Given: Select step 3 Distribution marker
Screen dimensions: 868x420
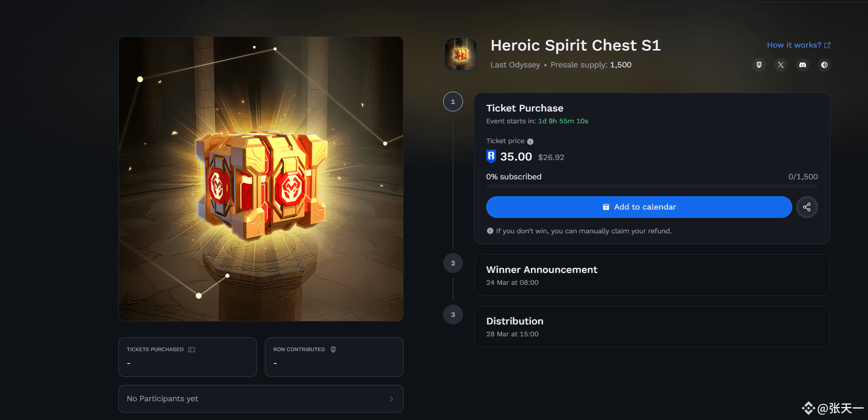Looking at the screenshot, I should coord(453,315).
